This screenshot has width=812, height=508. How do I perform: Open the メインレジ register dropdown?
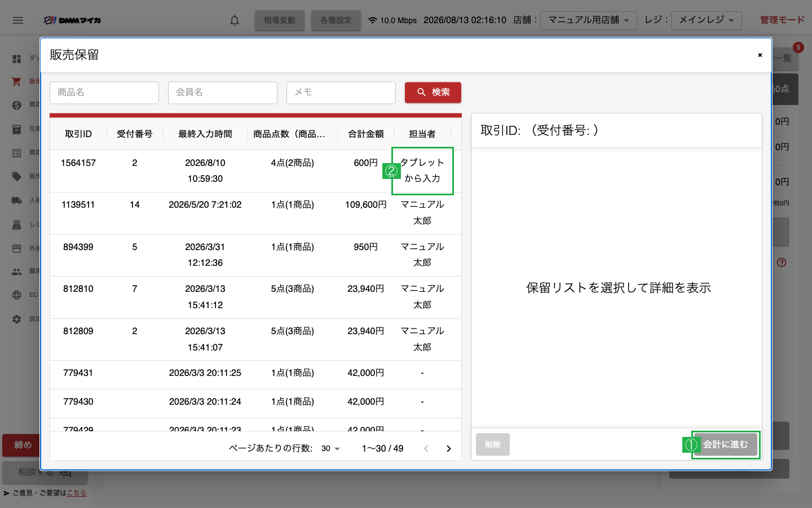coord(707,20)
